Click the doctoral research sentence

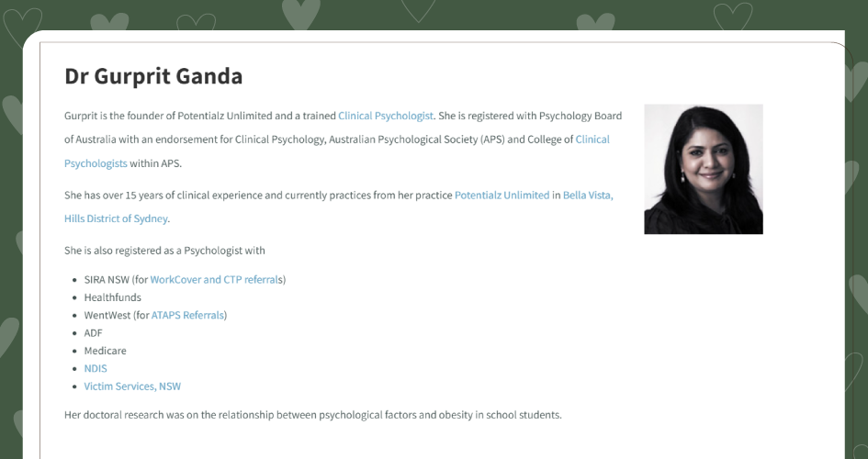tap(313, 415)
